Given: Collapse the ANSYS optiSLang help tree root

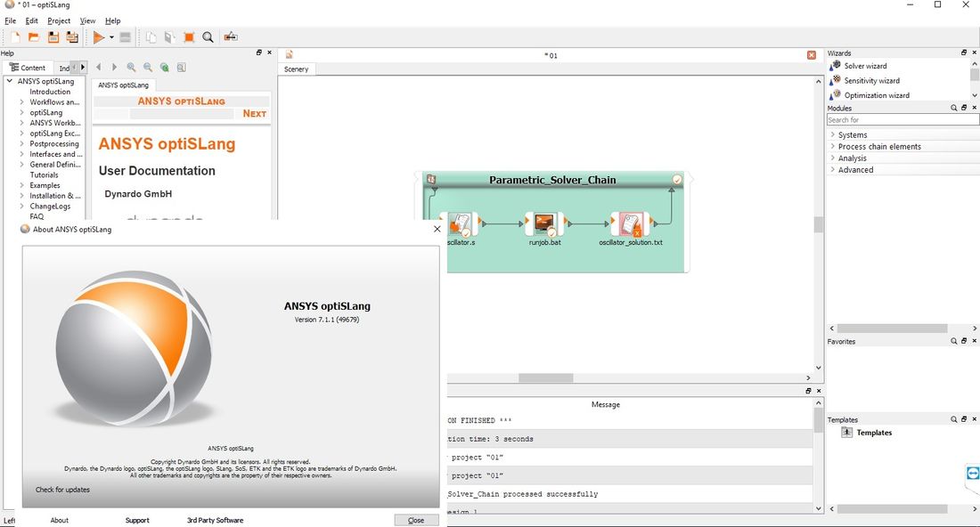Looking at the screenshot, I should 10,81.
